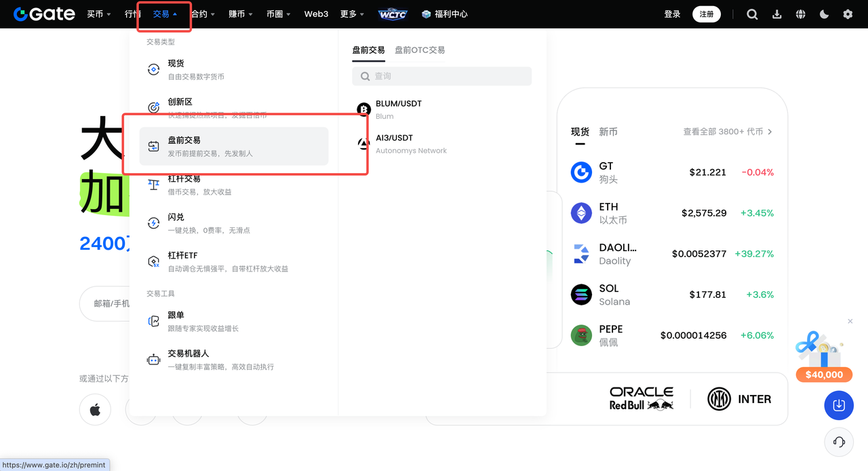Toggle dark mode with the moon icon
This screenshot has height=471, width=868.
pyautogui.click(x=823, y=14)
